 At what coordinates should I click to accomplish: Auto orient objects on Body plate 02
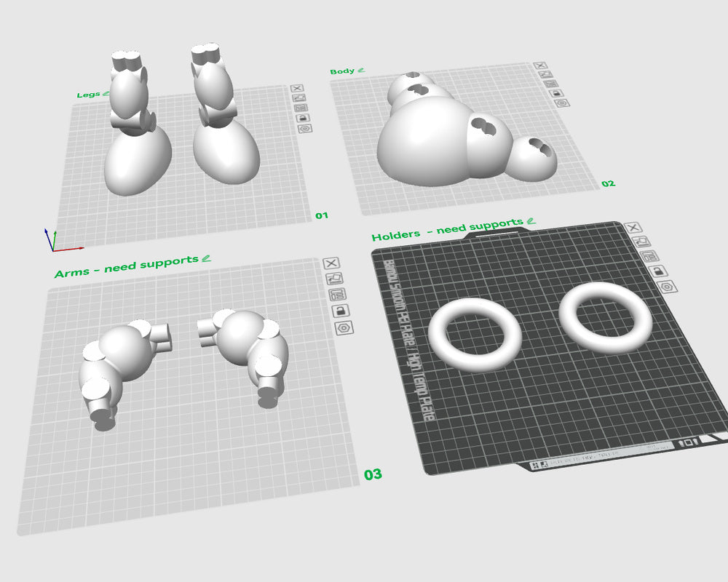(545, 74)
